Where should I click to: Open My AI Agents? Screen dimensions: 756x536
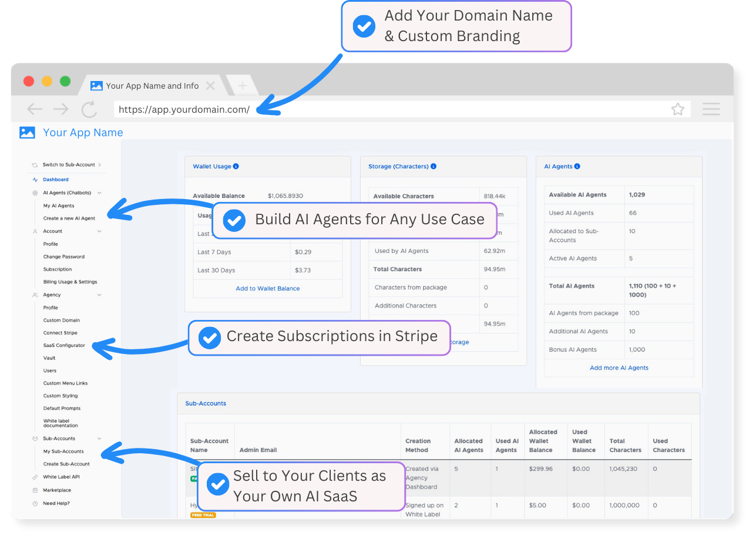[59, 206]
